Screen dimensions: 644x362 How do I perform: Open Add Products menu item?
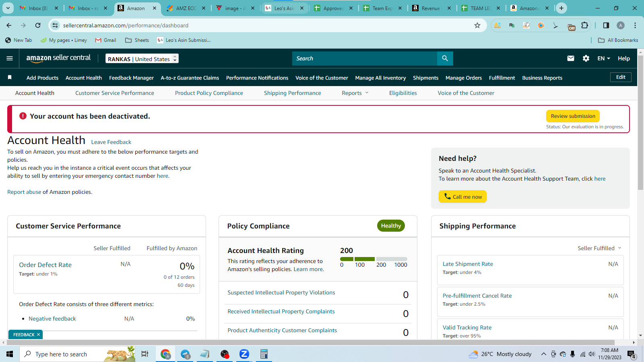pos(42,78)
